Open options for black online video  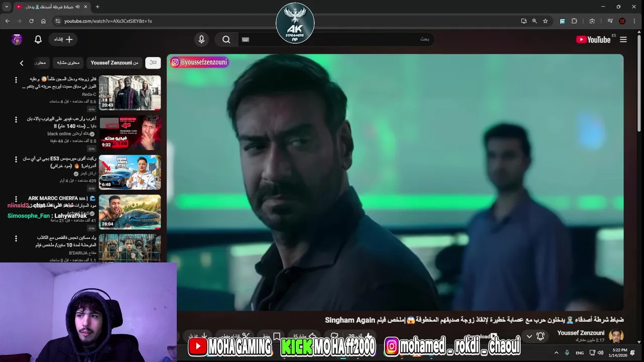click(x=16, y=120)
